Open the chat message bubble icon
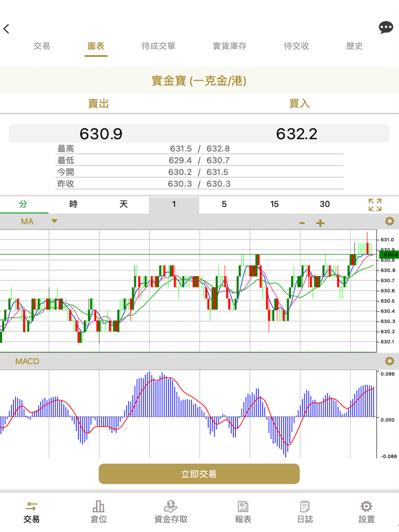The height and width of the screenshot is (532, 399). pos(386,28)
